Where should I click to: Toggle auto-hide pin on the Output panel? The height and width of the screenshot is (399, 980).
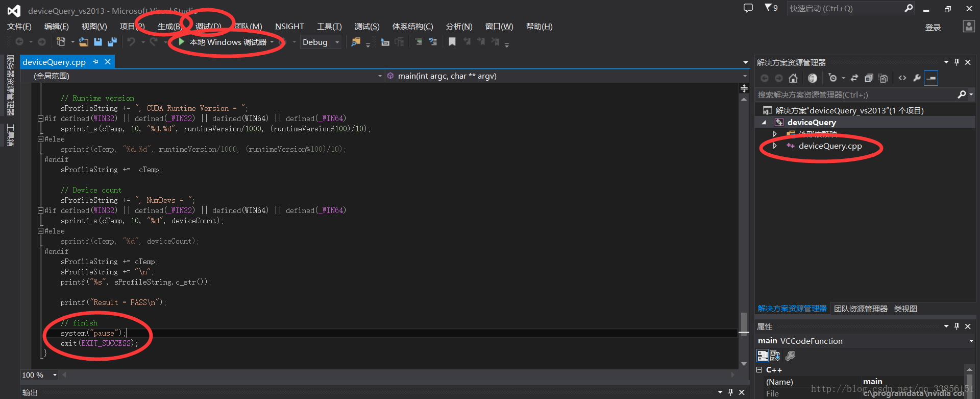(x=730, y=392)
